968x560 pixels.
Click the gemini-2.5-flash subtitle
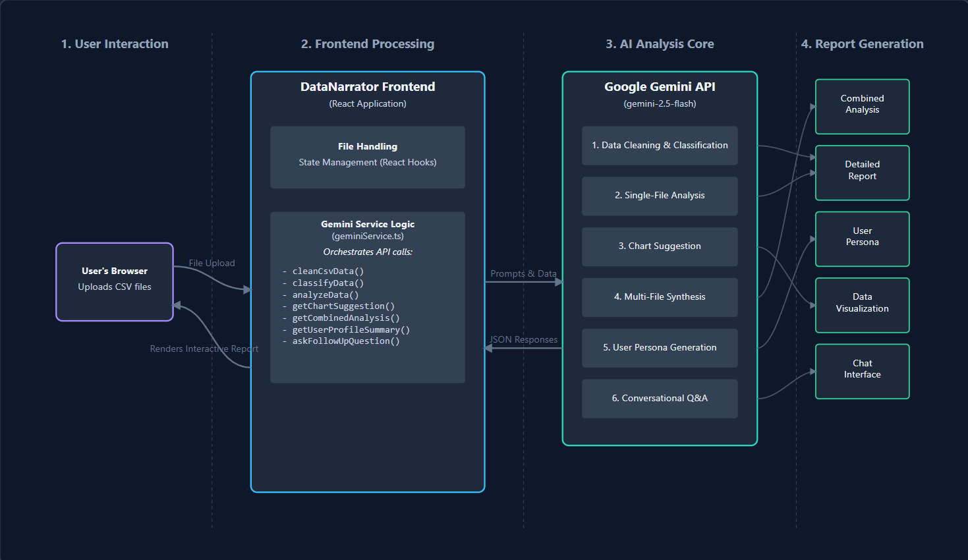(x=660, y=103)
